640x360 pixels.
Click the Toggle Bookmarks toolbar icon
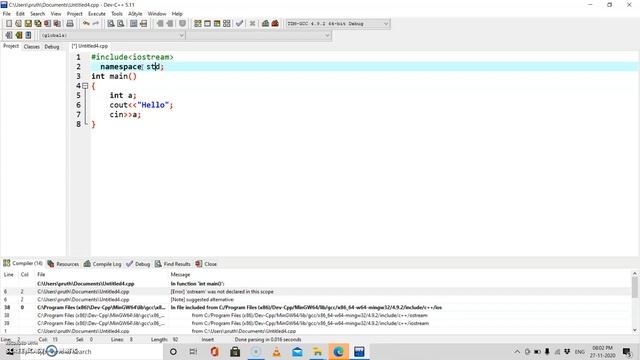pos(18,36)
